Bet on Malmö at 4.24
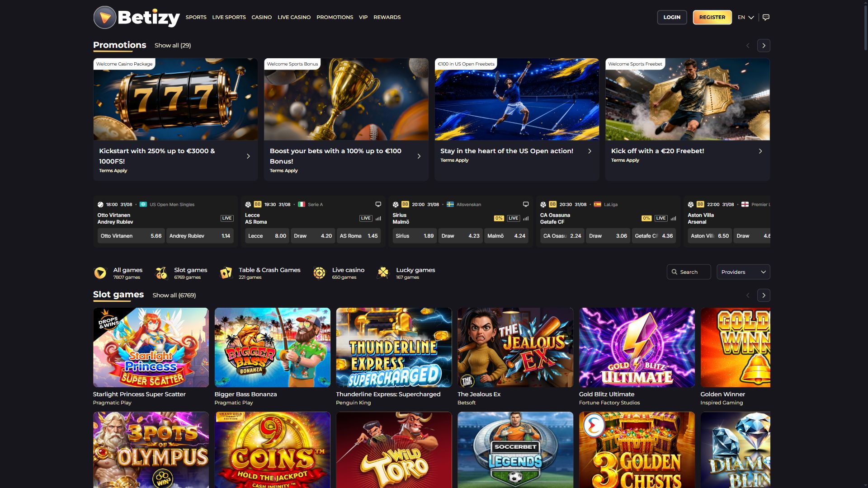Viewport: 868px width, 488px height. coord(506,236)
